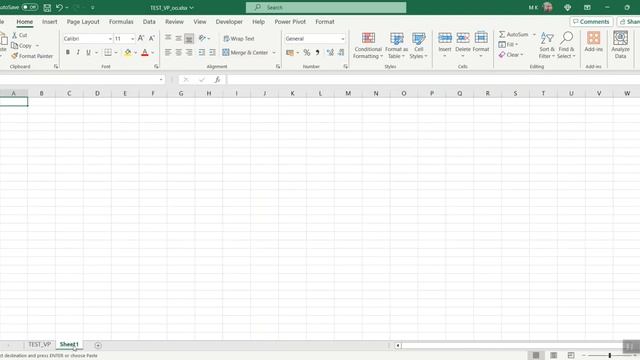The height and width of the screenshot is (360, 640).
Task: Apply the cell Borders icon
Action: tap(108, 52)
